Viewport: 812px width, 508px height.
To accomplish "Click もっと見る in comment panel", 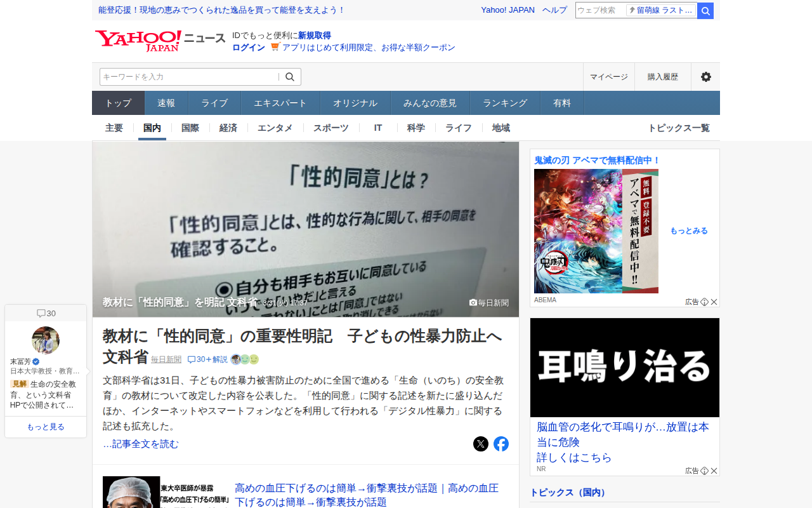I will pyautogui.click(x=46, y=427).
